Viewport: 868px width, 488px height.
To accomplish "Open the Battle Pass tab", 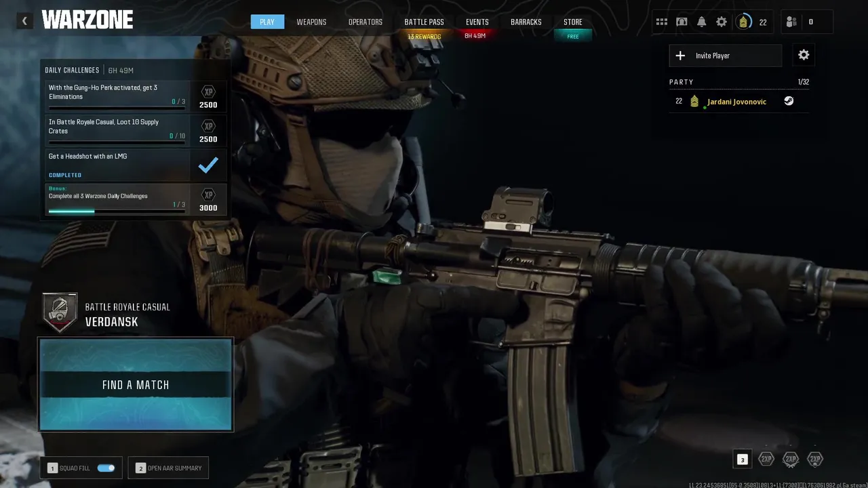I will pos(425,22).
